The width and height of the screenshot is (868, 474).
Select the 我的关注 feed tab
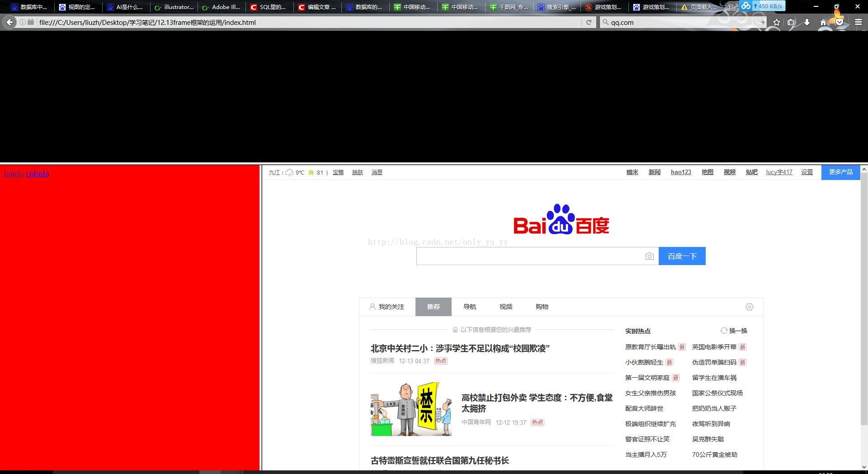click(x=387, y=307)
